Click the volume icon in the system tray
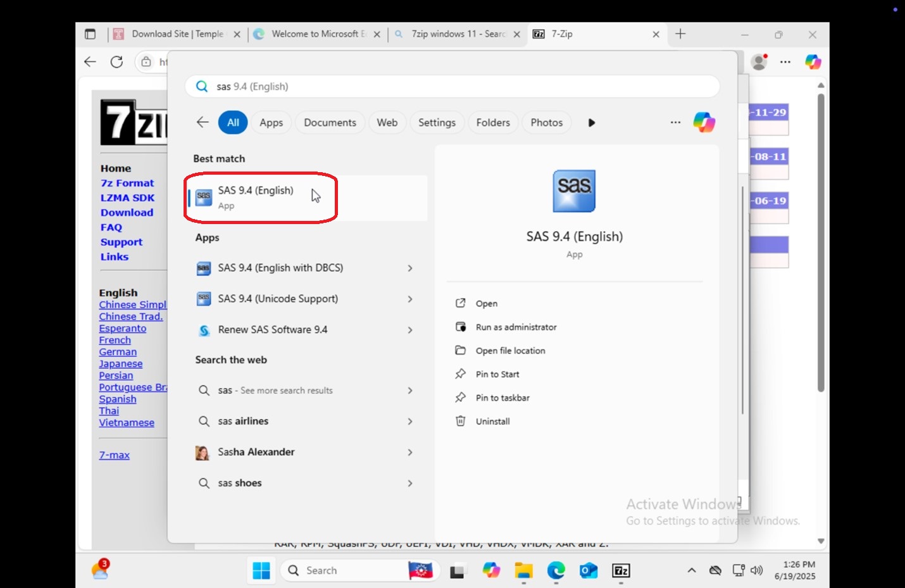 pos(757,570)
